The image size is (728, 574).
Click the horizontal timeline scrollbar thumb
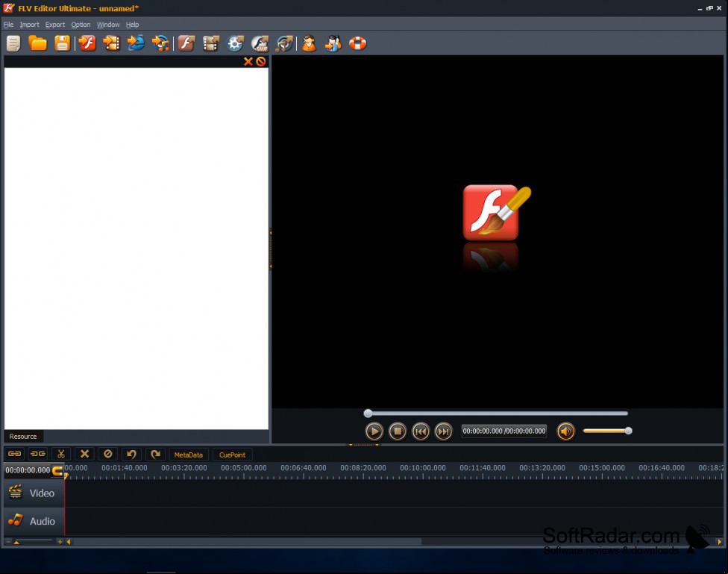[x=248, y=541]
